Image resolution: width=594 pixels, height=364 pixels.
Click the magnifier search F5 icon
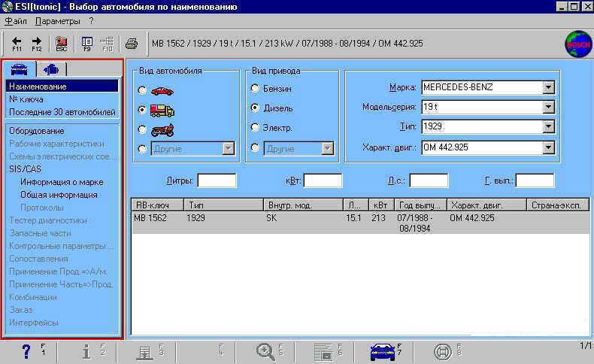[x=266, y=351]
